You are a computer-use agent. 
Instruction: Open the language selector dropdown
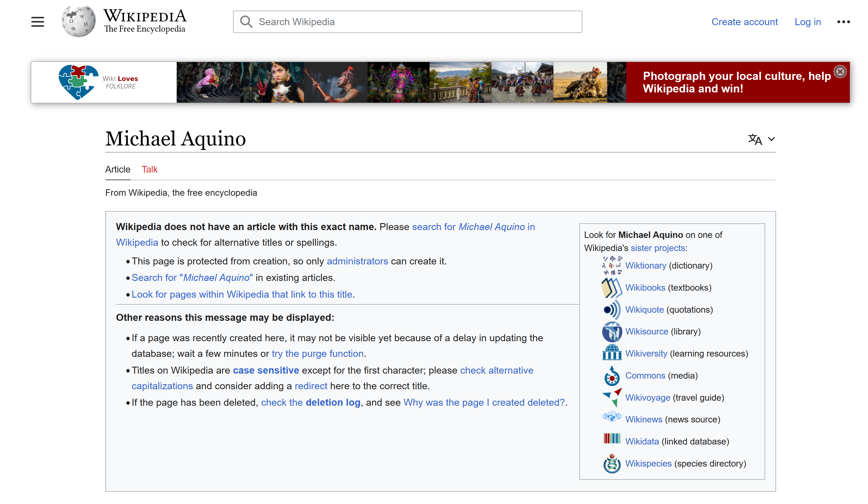pyautogui.click(x=761, y=139)
